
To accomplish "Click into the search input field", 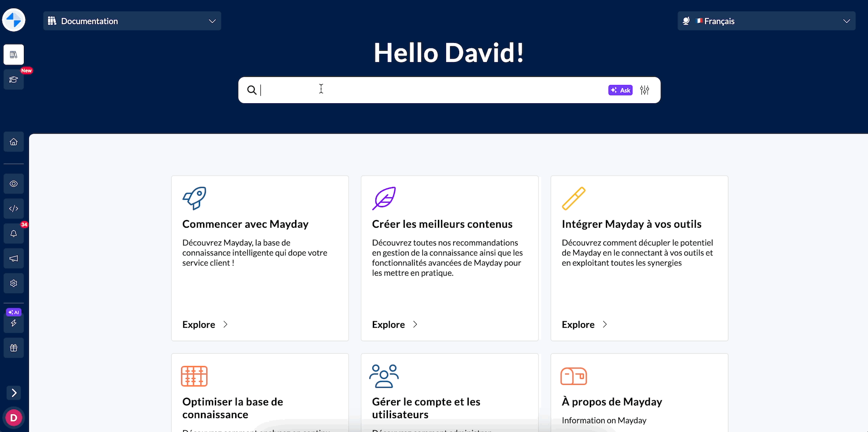I will tap(430, 90).
